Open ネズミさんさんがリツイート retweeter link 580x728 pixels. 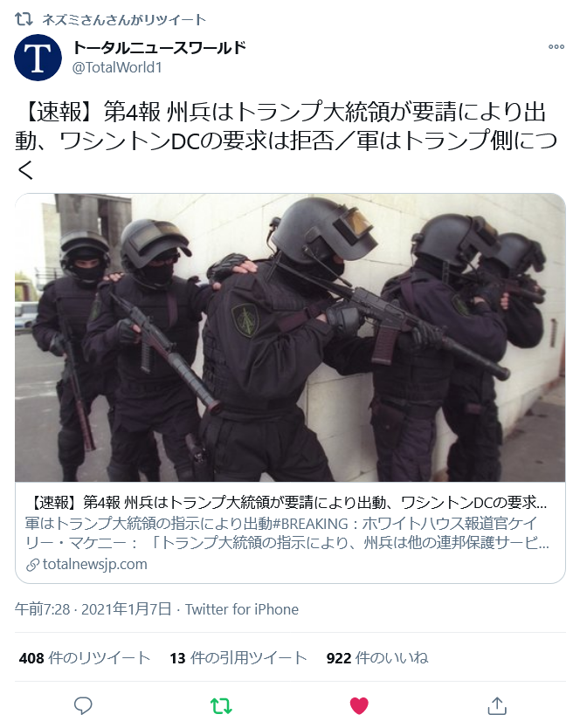click(124, 19)
